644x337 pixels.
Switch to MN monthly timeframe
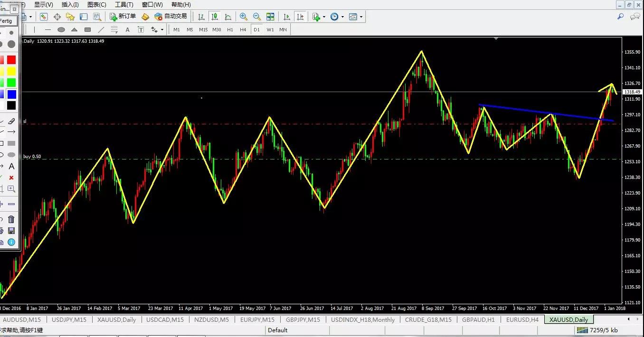tap(283, 29)
